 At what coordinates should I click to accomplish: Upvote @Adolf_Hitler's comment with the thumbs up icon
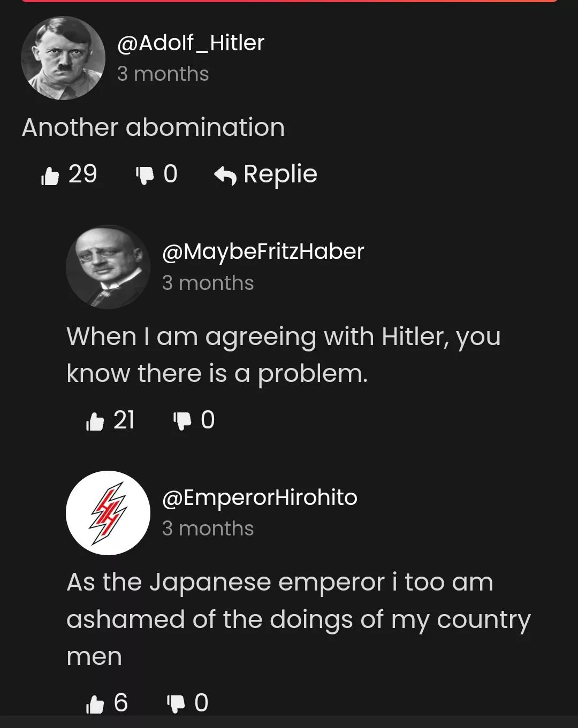click(x=51, y=174)
